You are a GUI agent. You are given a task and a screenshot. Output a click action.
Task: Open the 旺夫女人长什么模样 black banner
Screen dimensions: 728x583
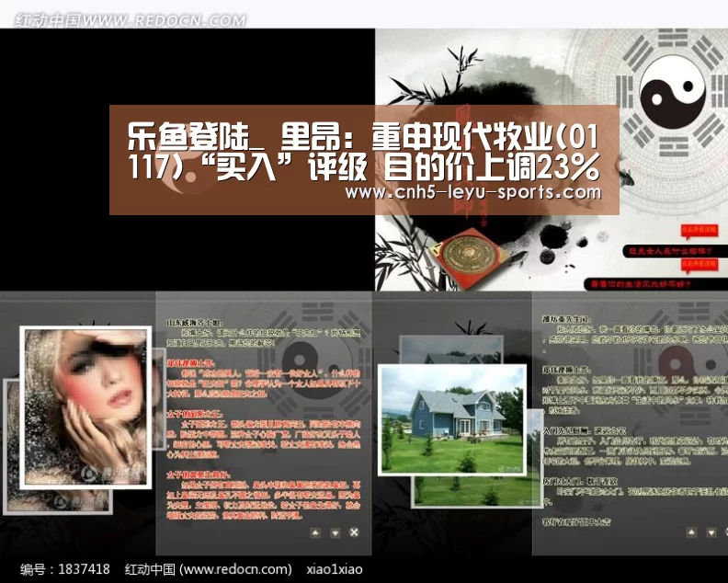point(675,251)
